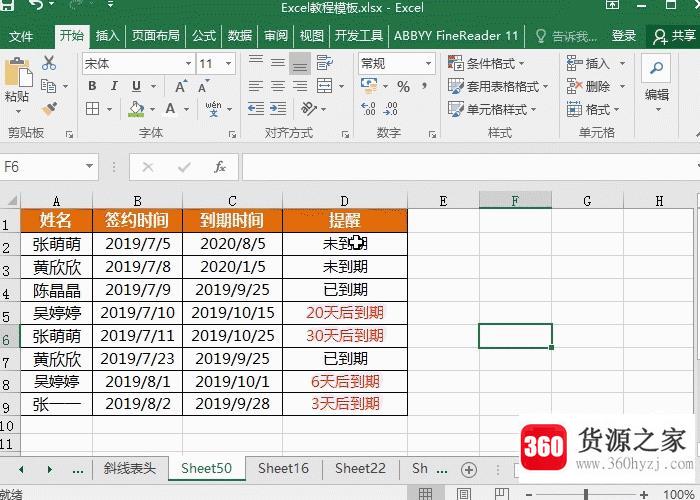Open 单元格样式 cell styles menu
Viewport: 700px width, 500px height.
[x=492, y=109]
